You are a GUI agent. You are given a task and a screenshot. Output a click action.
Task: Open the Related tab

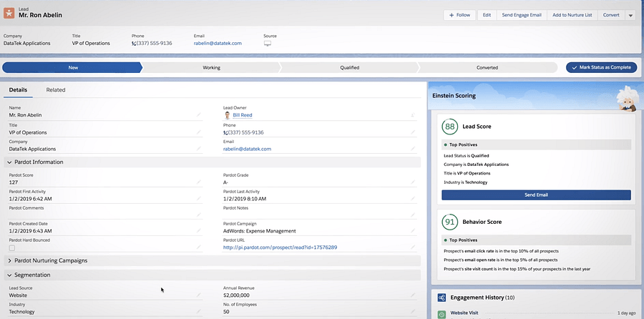[x=55, y=90]
